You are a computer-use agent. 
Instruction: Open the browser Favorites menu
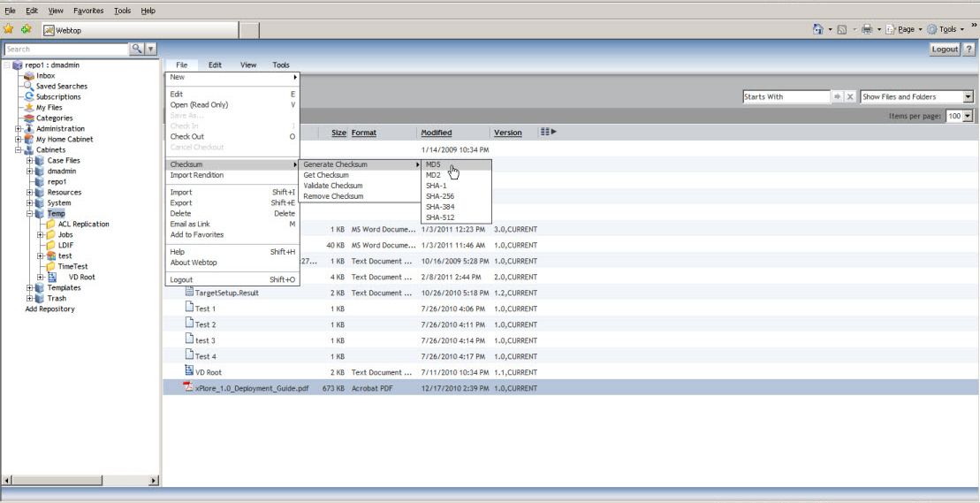tap(88, 11)
